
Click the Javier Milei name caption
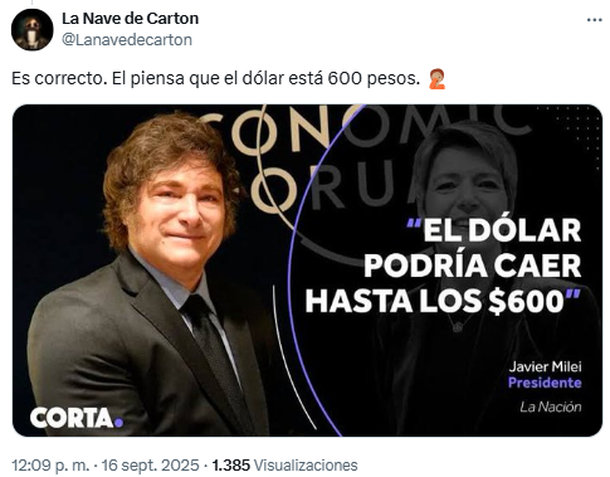click(545, 367)
